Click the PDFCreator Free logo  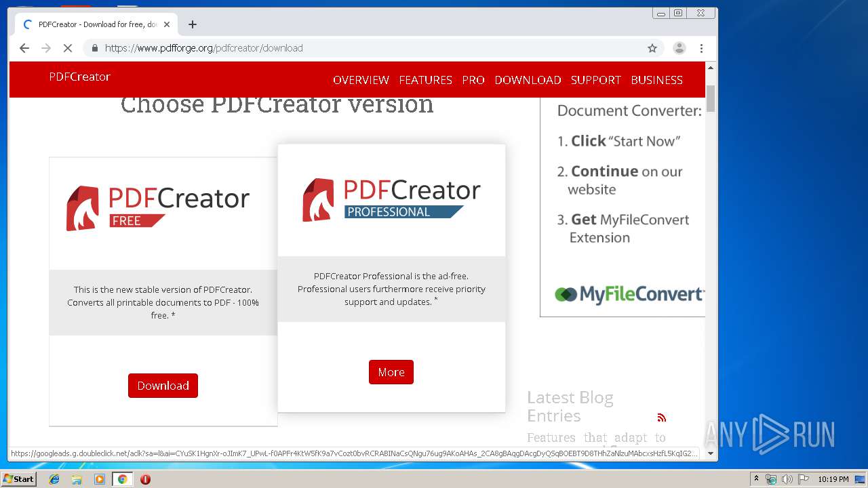(158, 208)
